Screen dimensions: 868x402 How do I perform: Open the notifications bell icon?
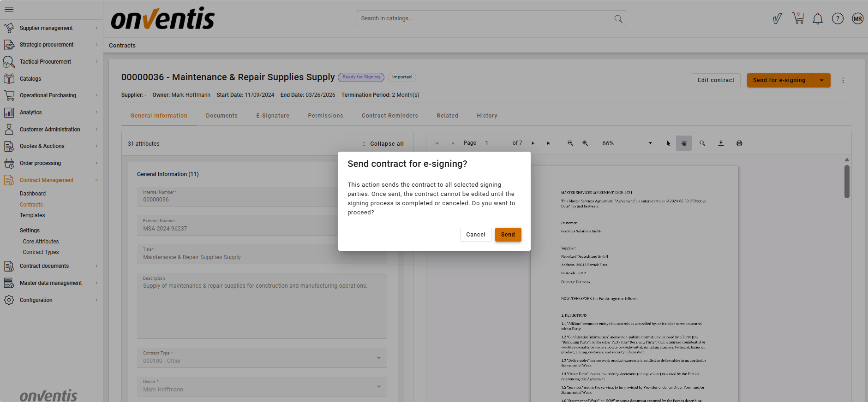coord(817,18)
